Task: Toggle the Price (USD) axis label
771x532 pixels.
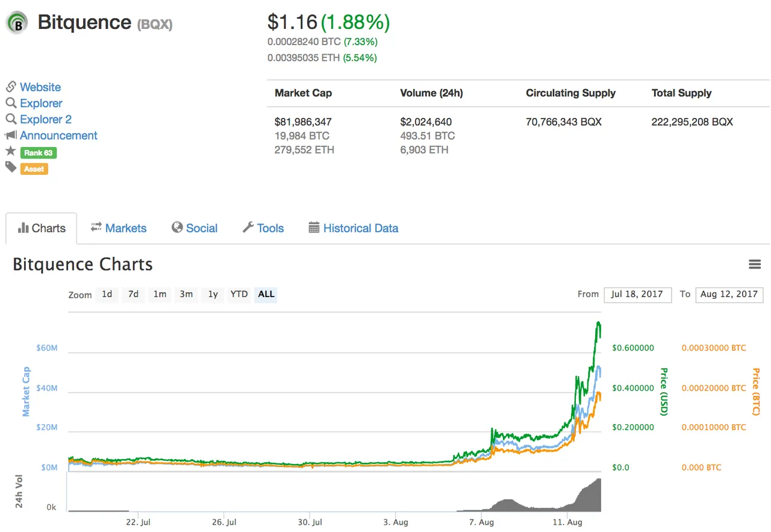Action: 664,392
